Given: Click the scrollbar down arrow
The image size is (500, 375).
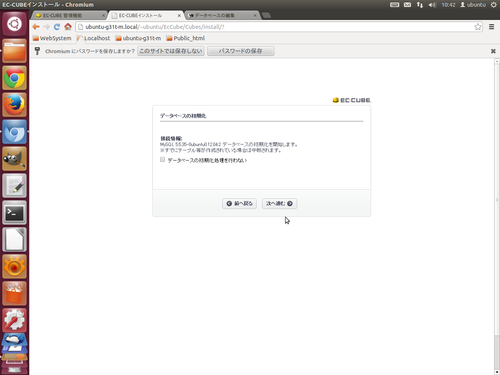Looking at the screenshot, I should tap(497, 372).
